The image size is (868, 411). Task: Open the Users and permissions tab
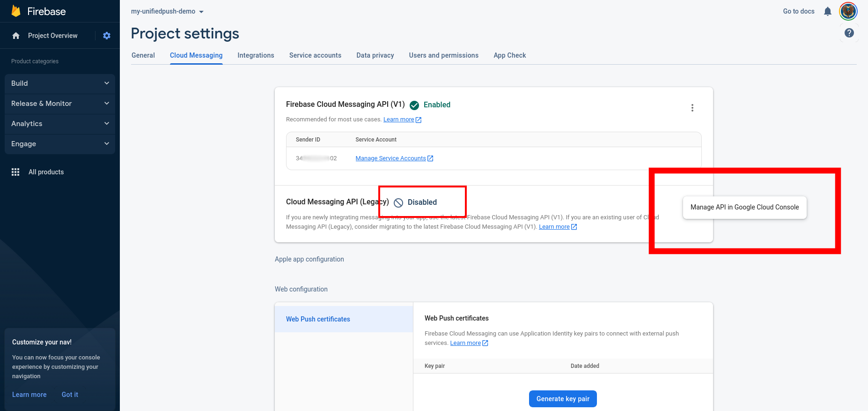coord(444,55)
